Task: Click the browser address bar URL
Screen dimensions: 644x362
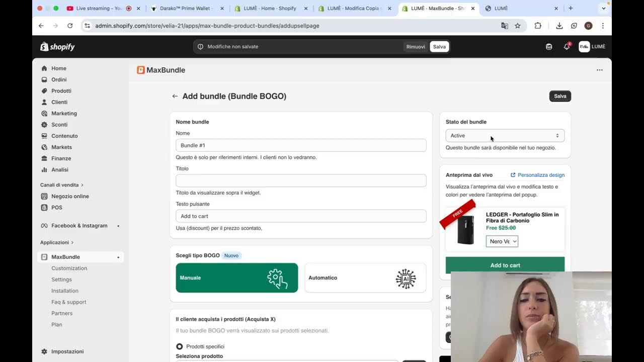Action: (207, 26)
